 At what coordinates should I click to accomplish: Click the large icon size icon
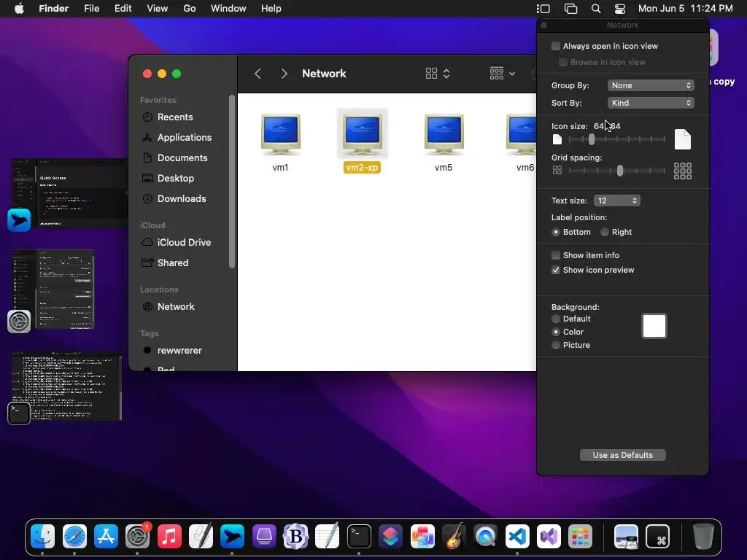pyautogui.click(x=683, y=139)
